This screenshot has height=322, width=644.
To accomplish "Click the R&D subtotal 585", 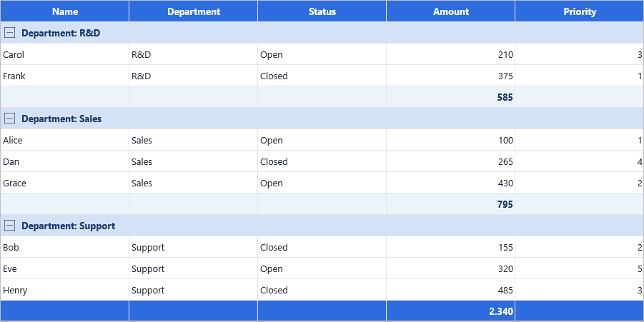I will pos(450,97).
